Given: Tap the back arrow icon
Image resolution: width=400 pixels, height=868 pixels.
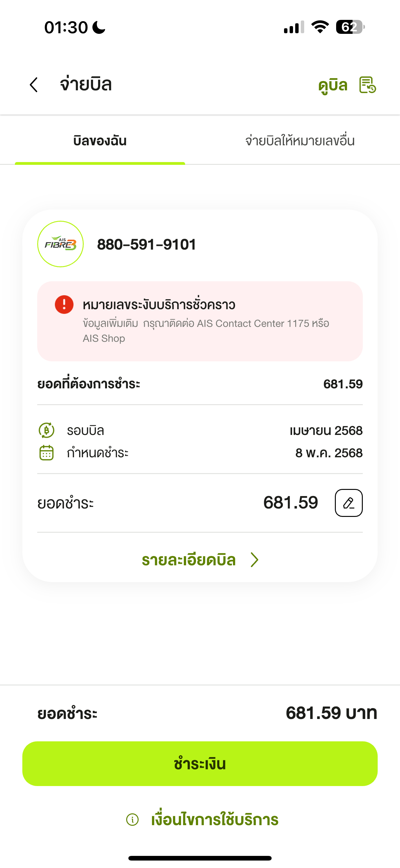Looking at the screenshot, I should tap(34, 84).
